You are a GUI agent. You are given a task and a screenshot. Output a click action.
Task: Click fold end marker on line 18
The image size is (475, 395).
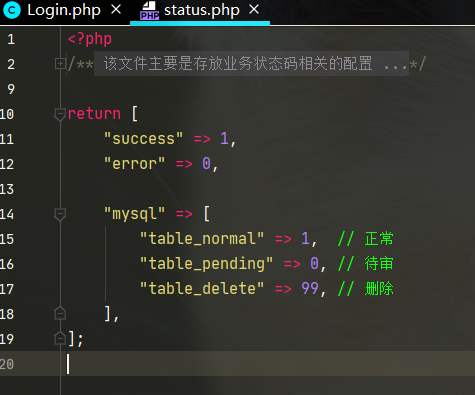coord(60,313)
